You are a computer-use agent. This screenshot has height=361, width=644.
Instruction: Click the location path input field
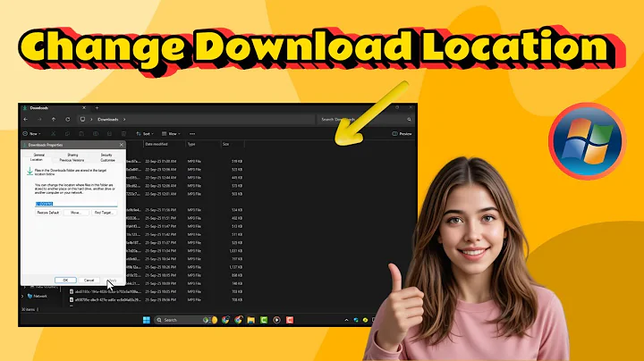[x=76, y=204]
